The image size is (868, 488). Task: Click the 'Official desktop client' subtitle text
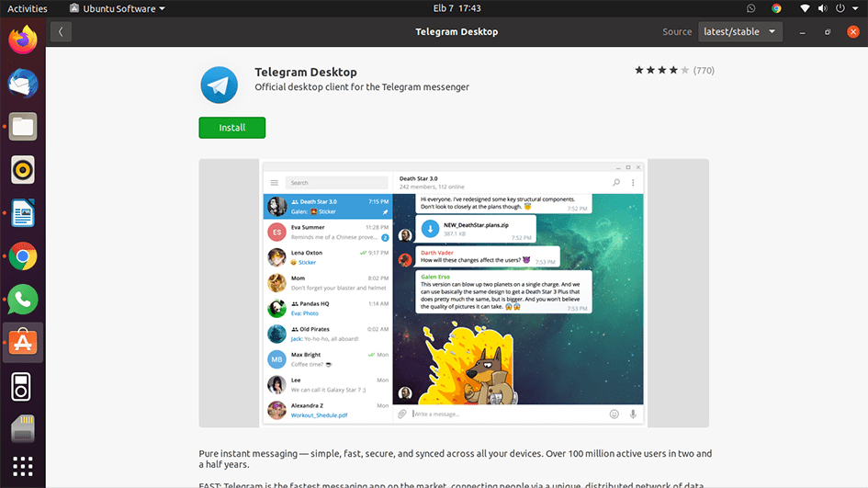[x=362, y=87]
